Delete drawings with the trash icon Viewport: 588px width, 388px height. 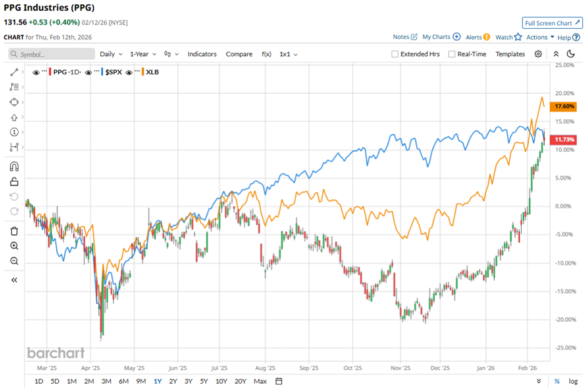point(14,231)
